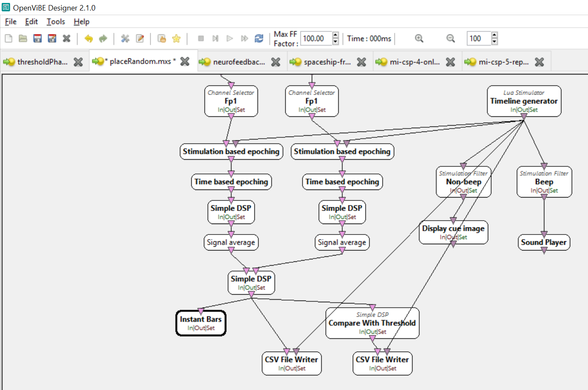Select the Compare With Threshold box
Screen dimensions: 588x390
click(x=372, y=323)
